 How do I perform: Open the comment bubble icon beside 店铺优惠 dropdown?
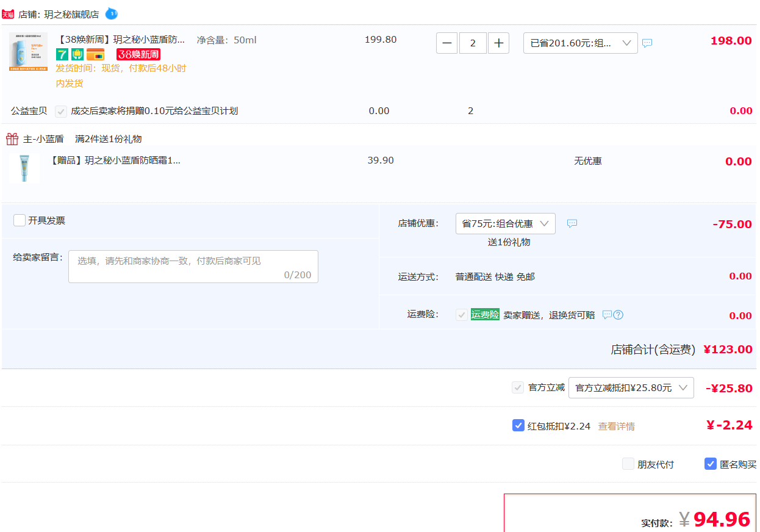[x=572, y=223]
